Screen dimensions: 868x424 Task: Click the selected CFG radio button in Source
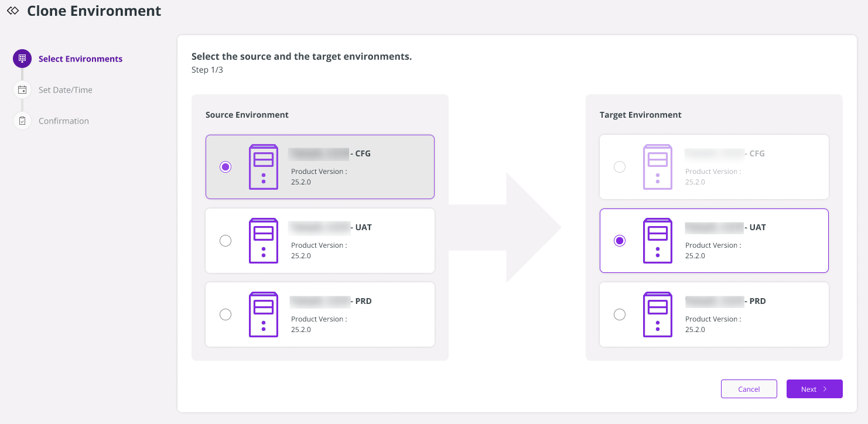pos(225,166)
